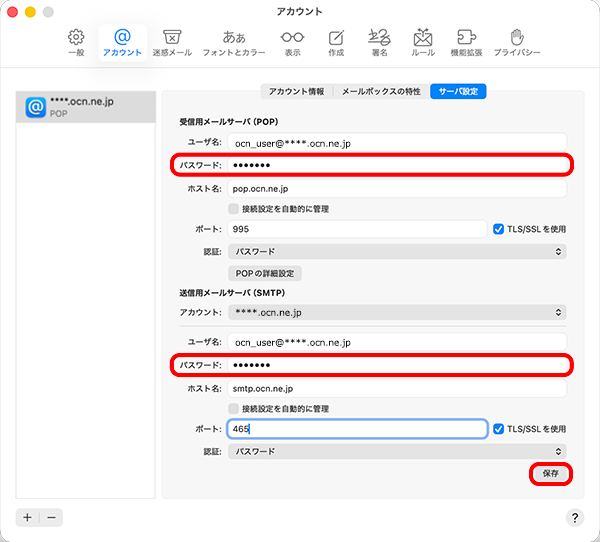600x542 pixels.
Task: Open the SMTP アカウント dropdown
Action: pyautogui.click(x=397, y=312)
